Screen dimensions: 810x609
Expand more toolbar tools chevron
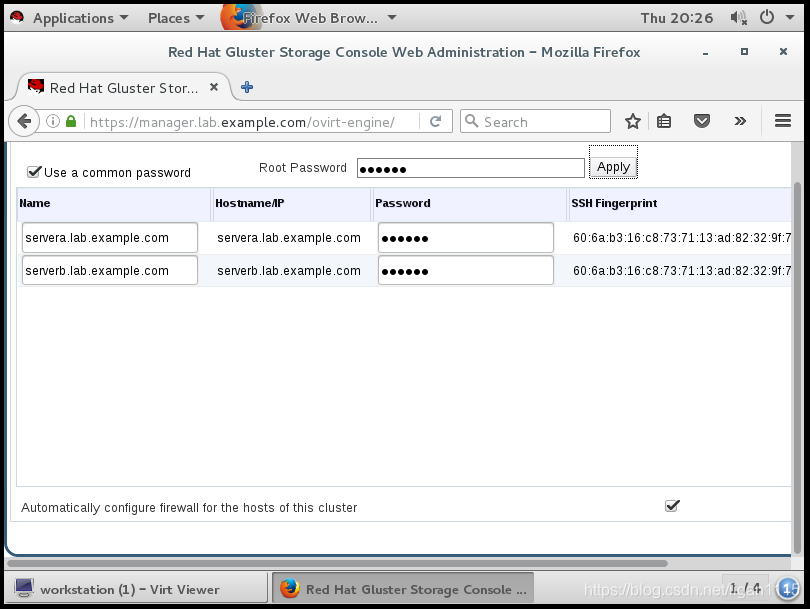click(x=740, y=121)
